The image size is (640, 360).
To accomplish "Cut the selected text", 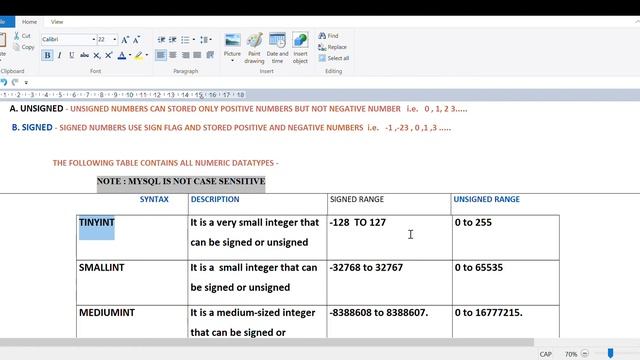I will (x=22, y=36).
